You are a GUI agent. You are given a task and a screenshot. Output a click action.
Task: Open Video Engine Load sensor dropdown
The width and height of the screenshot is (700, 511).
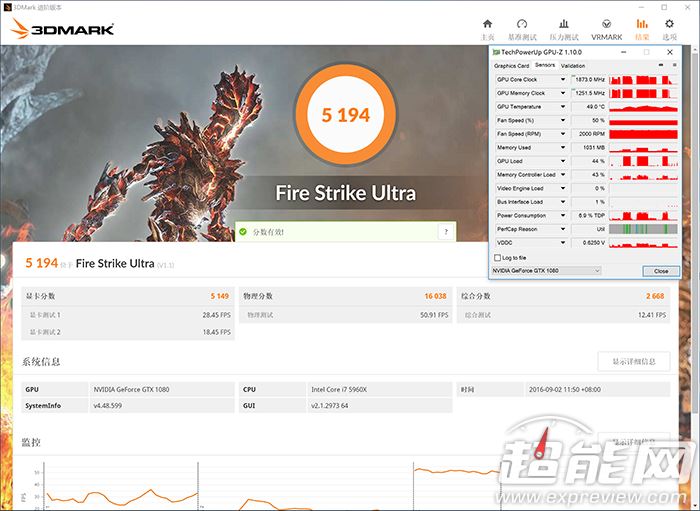tap(562, 188)
